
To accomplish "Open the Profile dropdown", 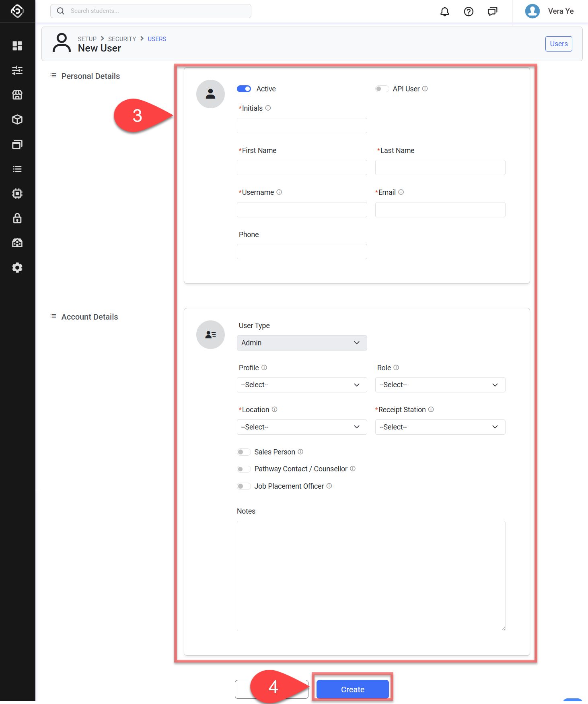I will pos(302,385).
